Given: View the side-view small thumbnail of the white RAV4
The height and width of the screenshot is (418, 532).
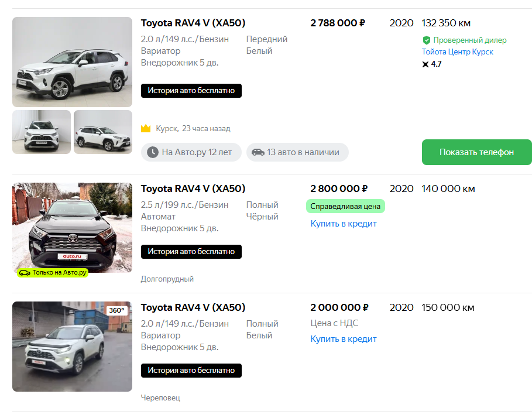Looking at the screenshot, I should (x=103, y=132).
